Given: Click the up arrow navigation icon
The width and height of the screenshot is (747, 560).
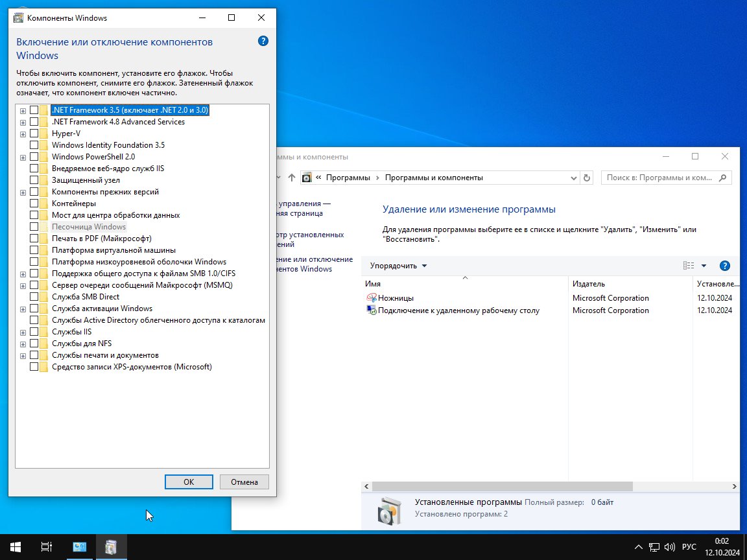Looking at the screenshot, I should [x=292, y=178].
